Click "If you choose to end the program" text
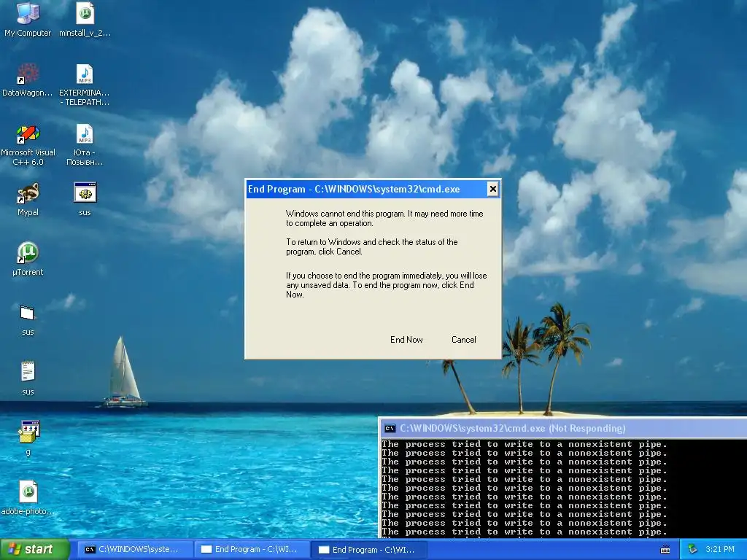 pos(387,285)
